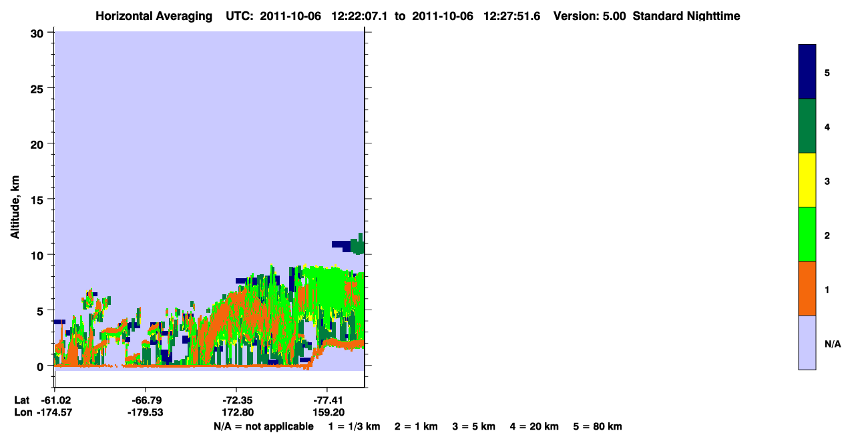Click the 'Altitude, km' axis label
The height and width of the screenshot is (445, 868).
tap(15, 207)
